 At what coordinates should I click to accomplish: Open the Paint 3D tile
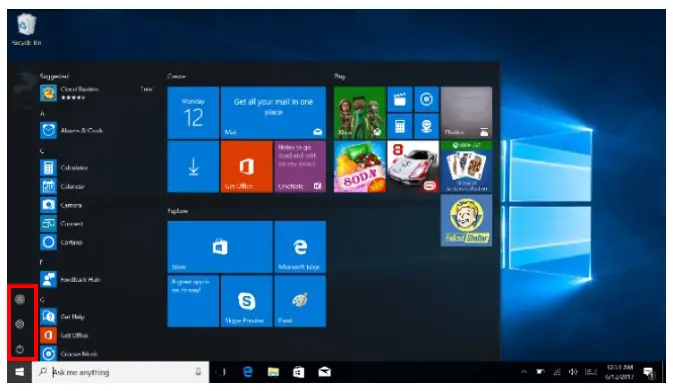tap(300, 301)
